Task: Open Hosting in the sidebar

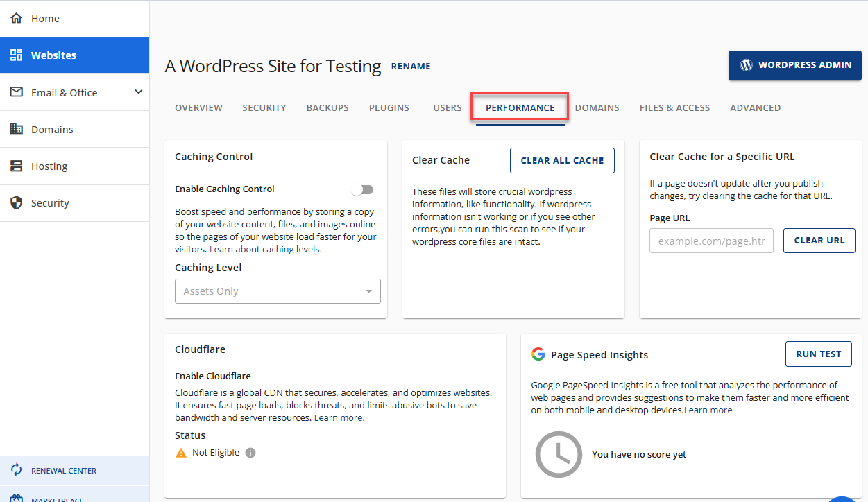Action: 74,166
